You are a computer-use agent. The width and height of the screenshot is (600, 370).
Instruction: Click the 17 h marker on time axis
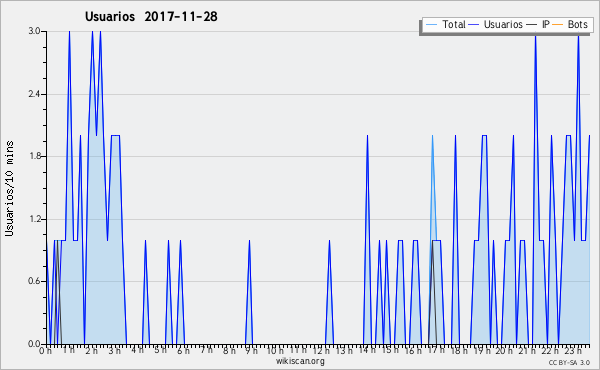tap(436, 350)
